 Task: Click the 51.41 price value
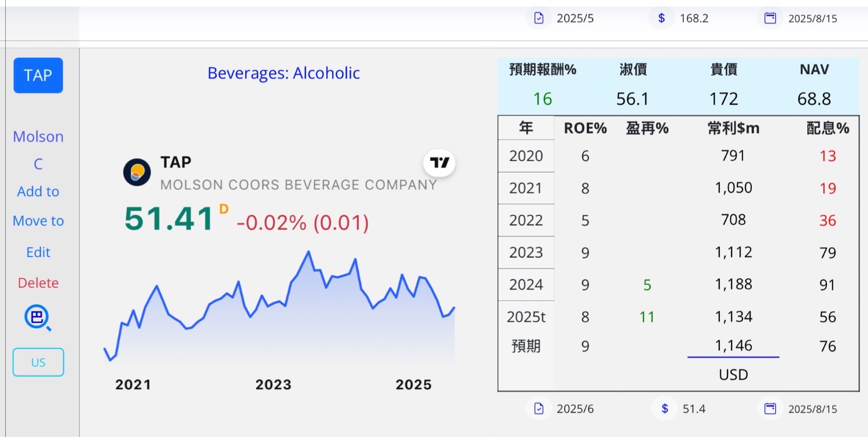(x=170, y=219)
